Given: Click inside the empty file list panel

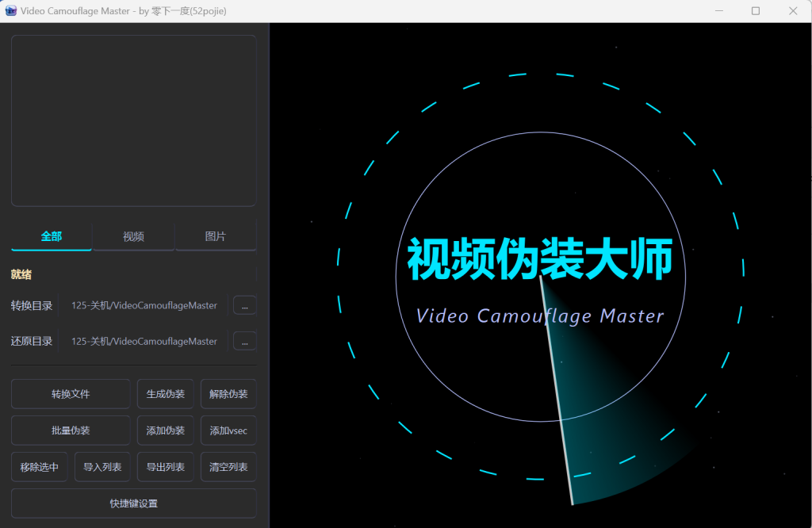Looking at the screenshot, I should click(x=133, y=119).
